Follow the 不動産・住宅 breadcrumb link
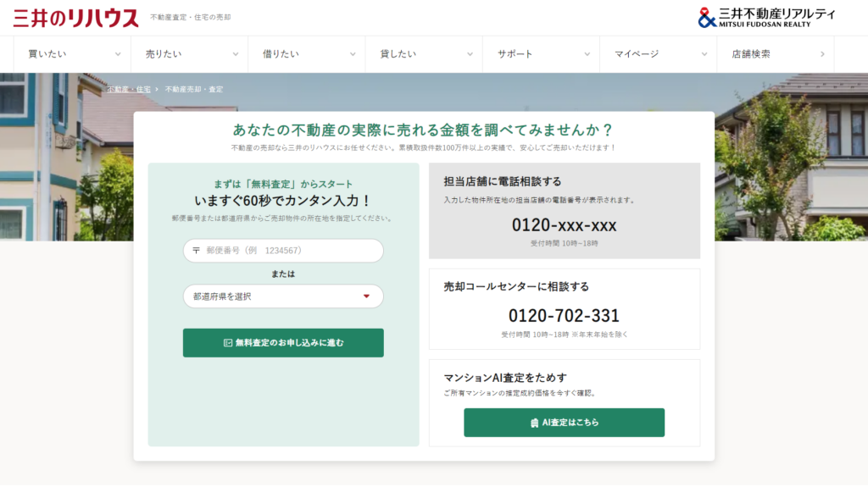The height and width of the screenshot is (498, 868). pos(129,89)
